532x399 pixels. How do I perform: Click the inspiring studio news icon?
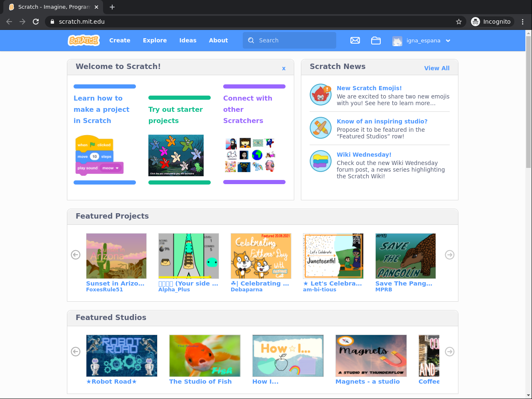click(320, 128)
